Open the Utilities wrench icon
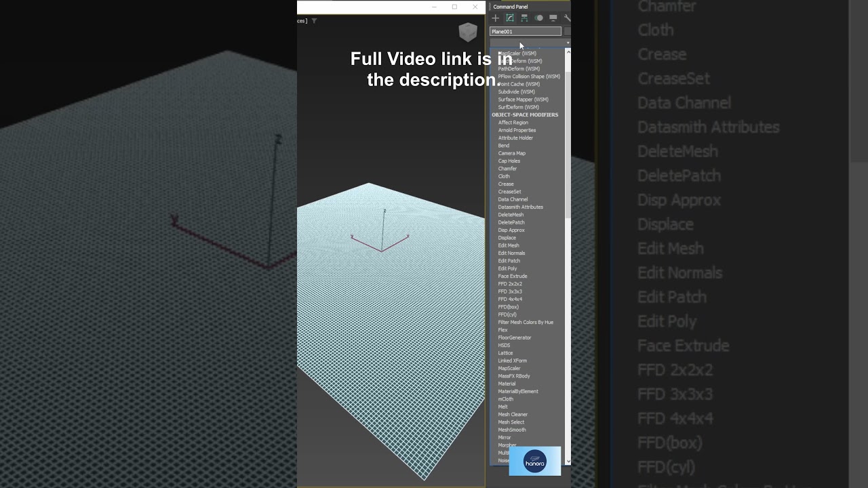This screenshot has height=488, width=868. [x=567, y=18]
